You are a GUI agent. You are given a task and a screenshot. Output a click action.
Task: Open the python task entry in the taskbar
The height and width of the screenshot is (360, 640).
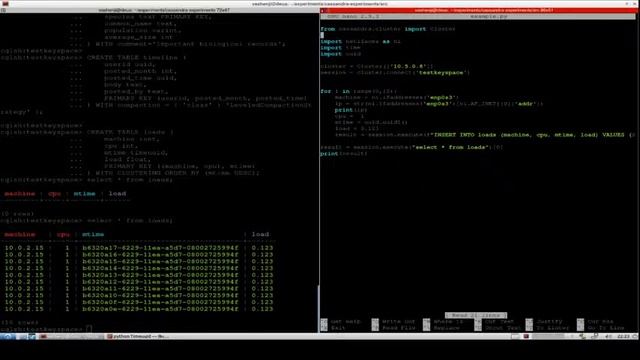(x=139, y=337)
